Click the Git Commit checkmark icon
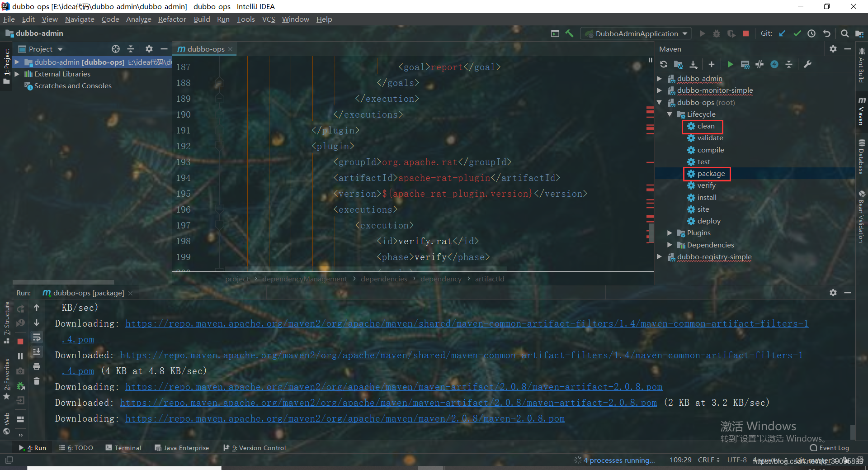 797,33
